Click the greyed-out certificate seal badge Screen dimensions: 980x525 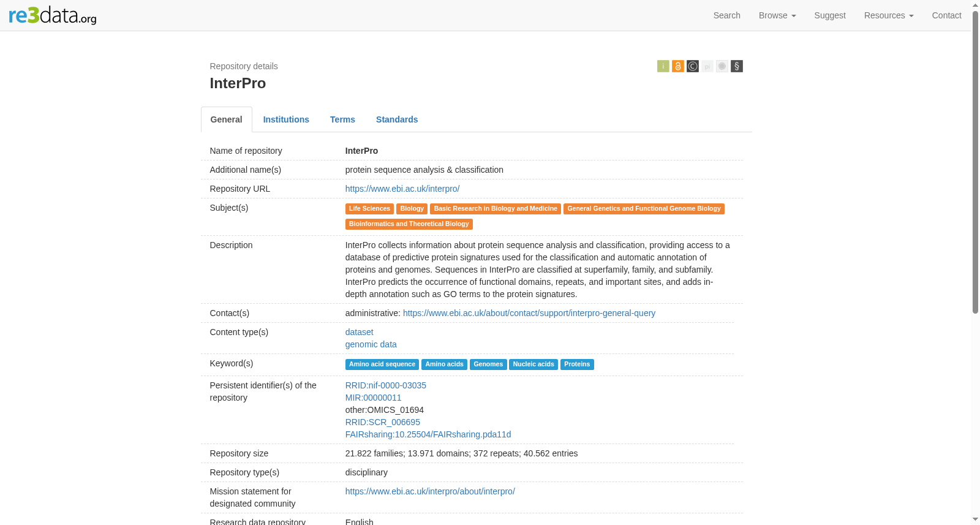(x=722, y=66)
